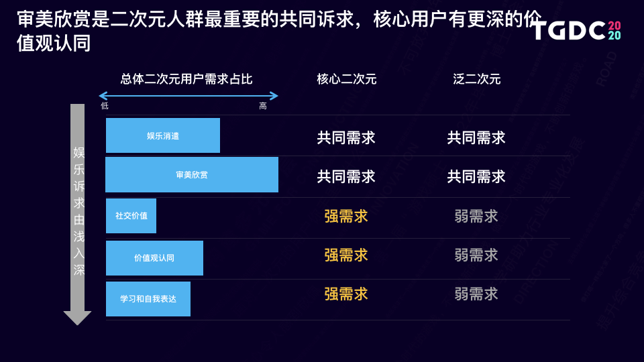This screenshot has height=362, width=644.
Task: Click gray 弱需求 in 社交价值 row
Action: 476,217
